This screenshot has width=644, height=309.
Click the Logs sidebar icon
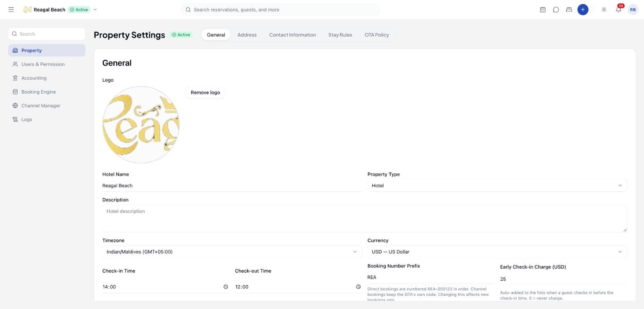tap(15, 119)
